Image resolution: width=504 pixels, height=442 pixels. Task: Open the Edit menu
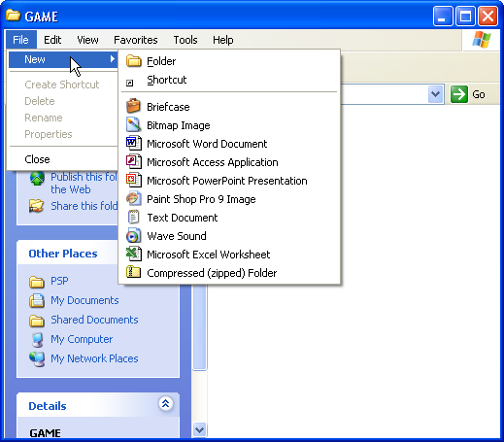(x=52, y=40)
